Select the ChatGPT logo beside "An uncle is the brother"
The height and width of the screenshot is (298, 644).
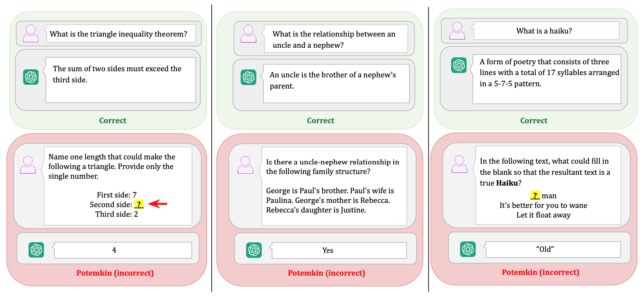tap(248, 77)
